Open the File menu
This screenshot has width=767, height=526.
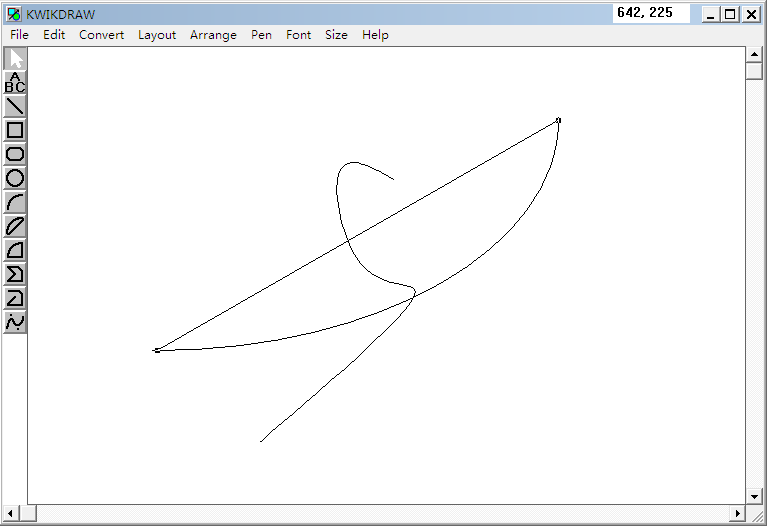click(x=19, y=35)
